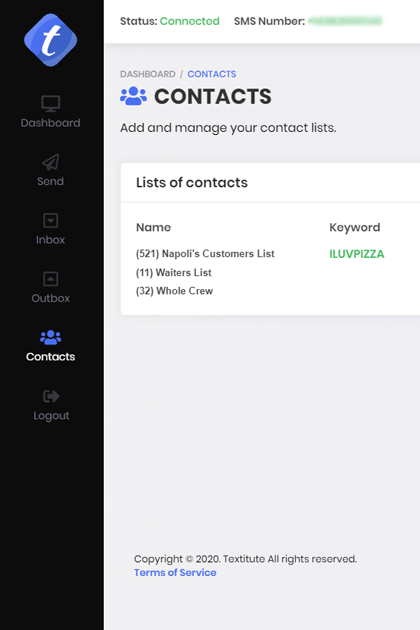Click the people icon beside CONTACTS heading
420x630 pixels.
(x=133, y=96)
